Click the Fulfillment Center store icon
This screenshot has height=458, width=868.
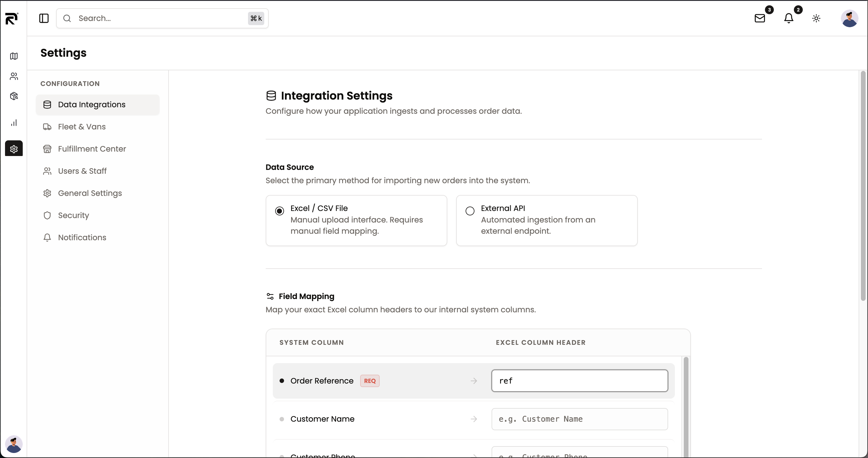pos(47,149)
